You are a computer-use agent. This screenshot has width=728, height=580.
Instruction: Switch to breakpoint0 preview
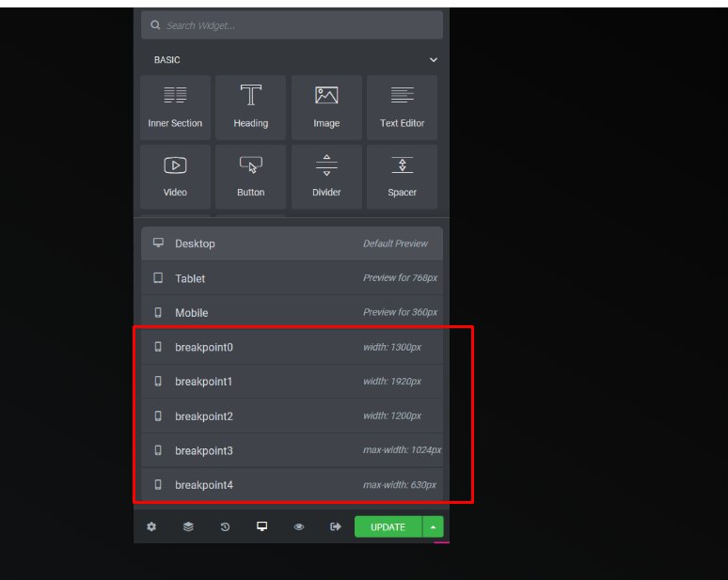292,347
